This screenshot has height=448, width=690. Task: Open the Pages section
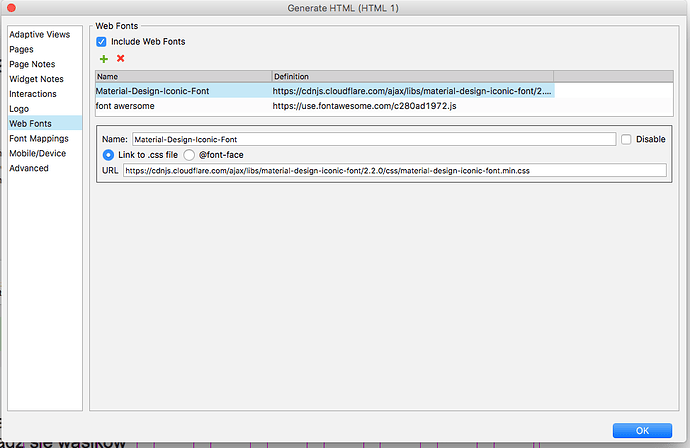(x=22, y=48)
